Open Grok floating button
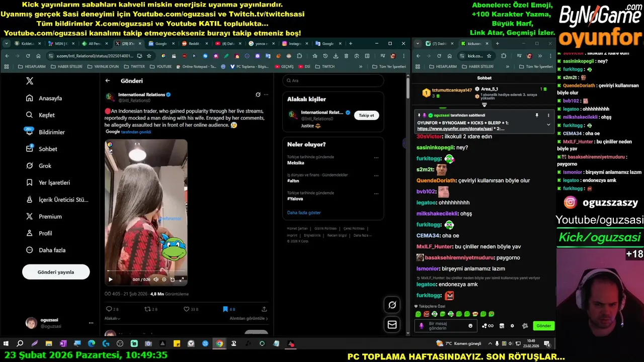This screenshot has height=362, width=644. click(392, 305)
